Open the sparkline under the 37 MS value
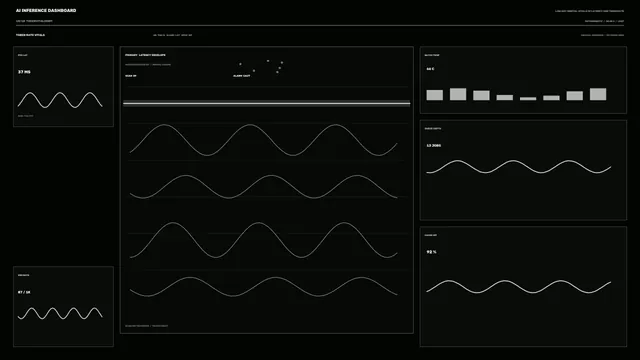Viewport: 640px width, 360px height. coord(60,100)
